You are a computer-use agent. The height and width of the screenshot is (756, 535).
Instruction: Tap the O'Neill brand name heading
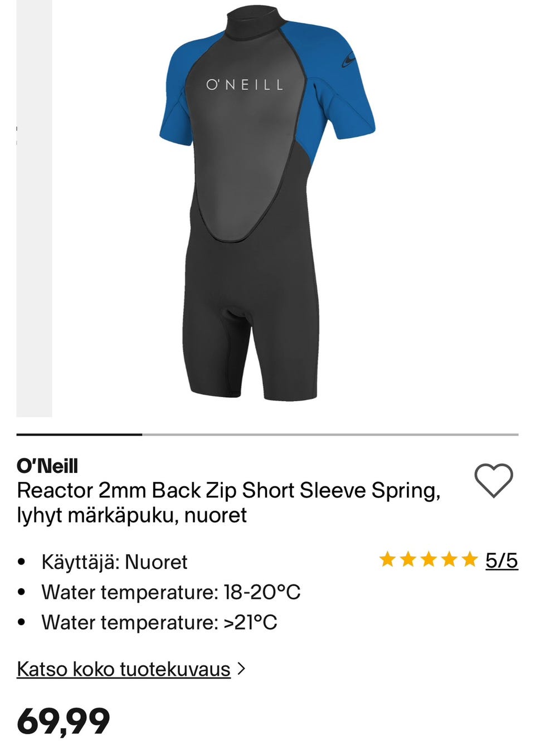tap(47, 466)
